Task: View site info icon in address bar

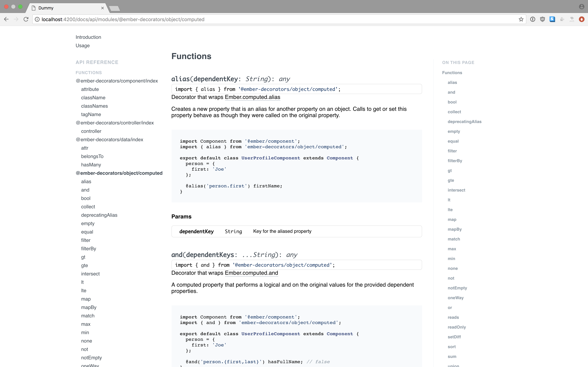Action: pyautogui.click(x=37, y=19)
